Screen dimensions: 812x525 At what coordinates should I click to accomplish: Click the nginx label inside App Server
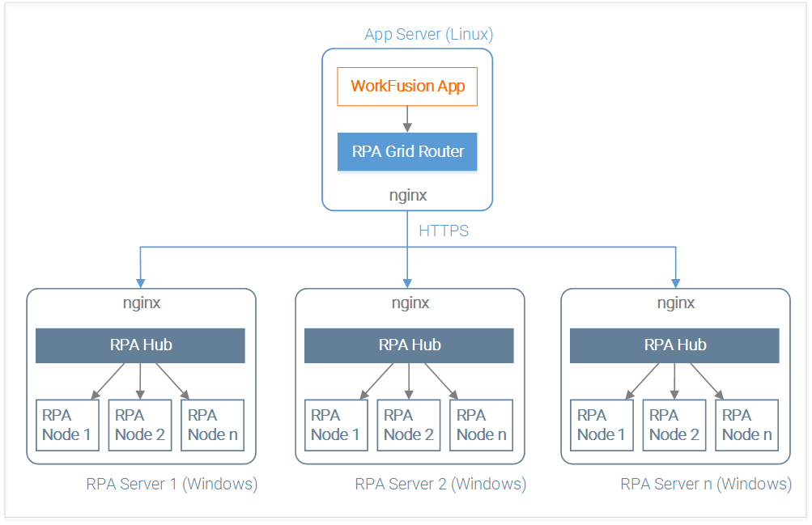(x=408, y=196)
